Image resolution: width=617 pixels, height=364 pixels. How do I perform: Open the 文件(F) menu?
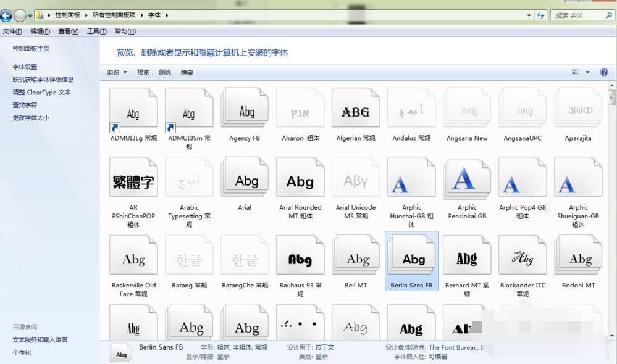pyautogui.click(x=12, y=31)
